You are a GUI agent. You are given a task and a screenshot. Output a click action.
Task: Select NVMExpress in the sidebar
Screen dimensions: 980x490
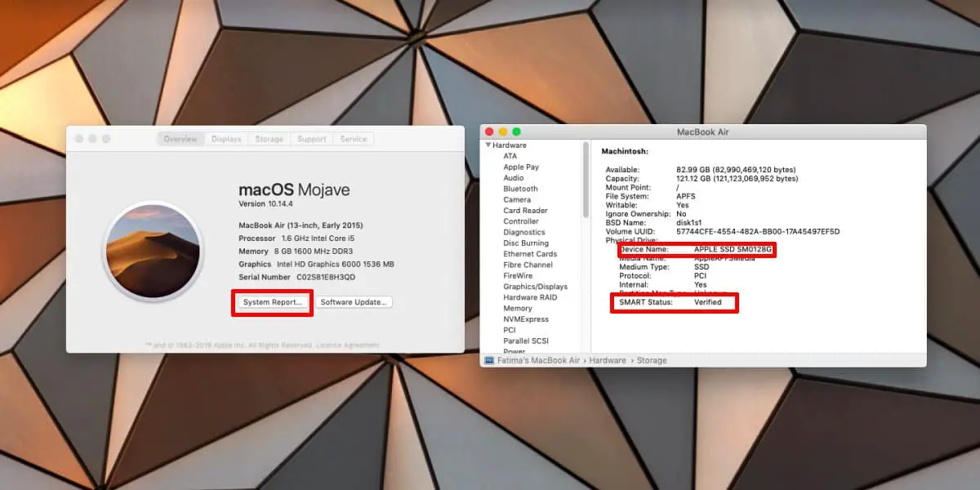526,319
